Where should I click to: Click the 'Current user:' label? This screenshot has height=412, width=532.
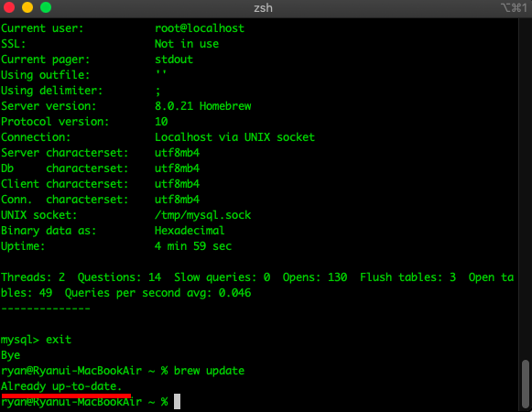42,28
